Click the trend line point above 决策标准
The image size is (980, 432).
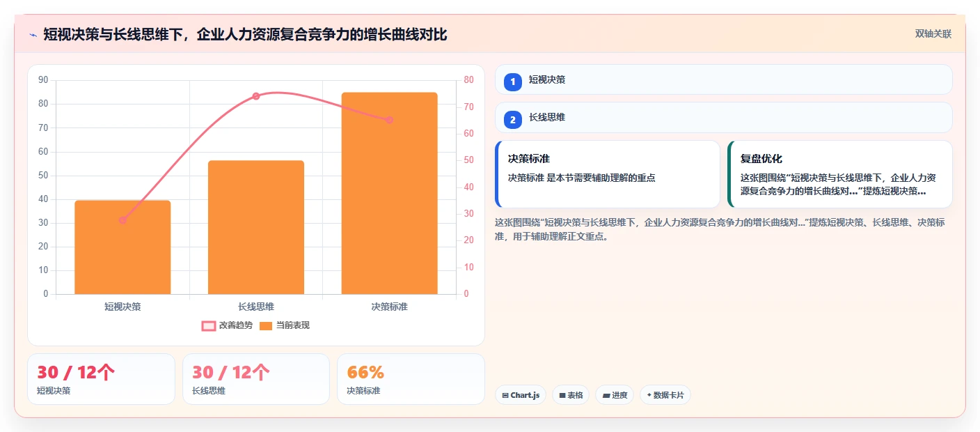[x=389, y=120]
